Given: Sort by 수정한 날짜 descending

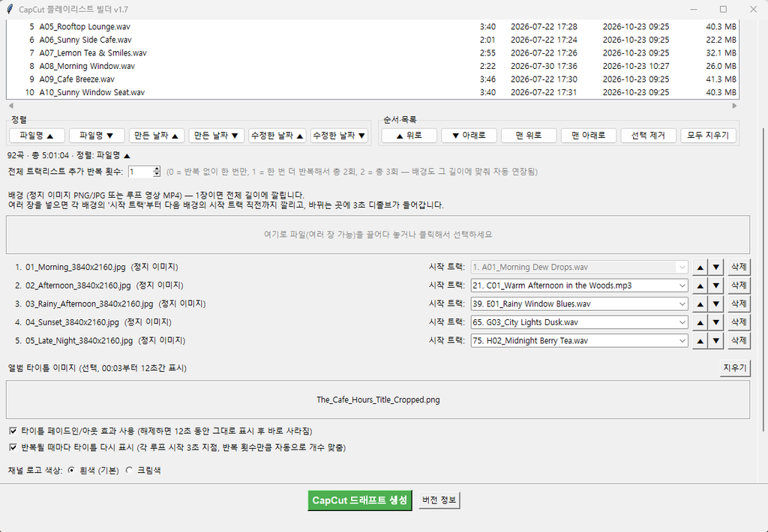Looking at the screenshot, I should [x=339, y=136].
